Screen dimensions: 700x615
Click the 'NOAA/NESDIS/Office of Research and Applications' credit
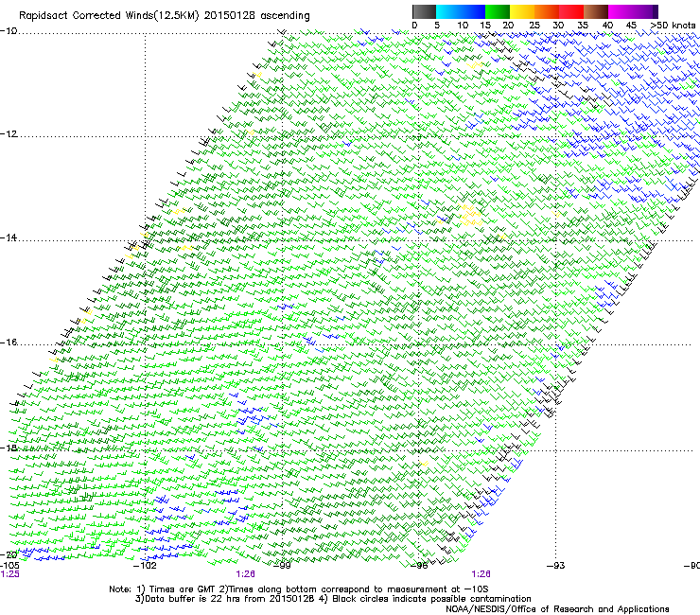(557, 609)
